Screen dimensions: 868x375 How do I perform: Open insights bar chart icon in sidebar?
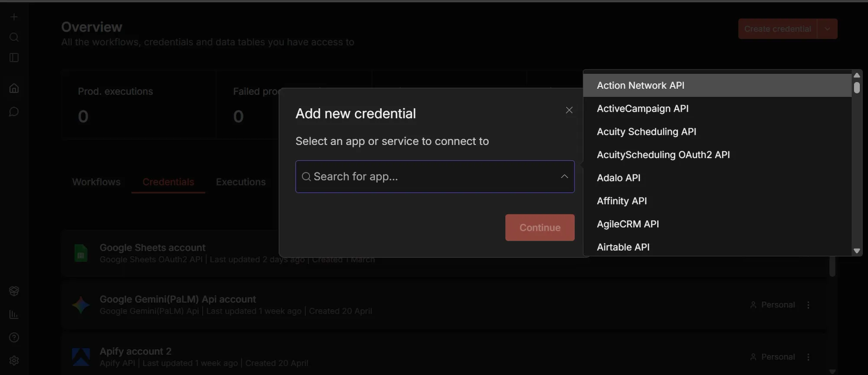pos(14,314)
